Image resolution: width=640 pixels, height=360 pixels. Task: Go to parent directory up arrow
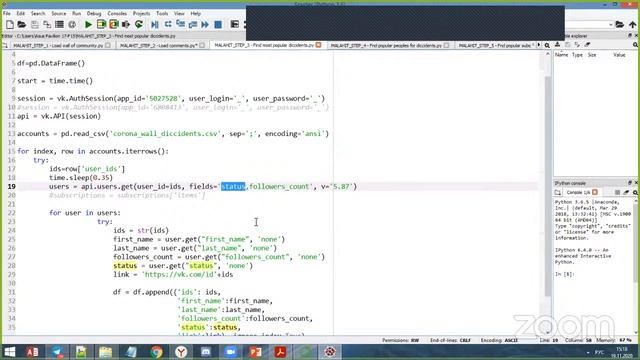coord(633,24)
